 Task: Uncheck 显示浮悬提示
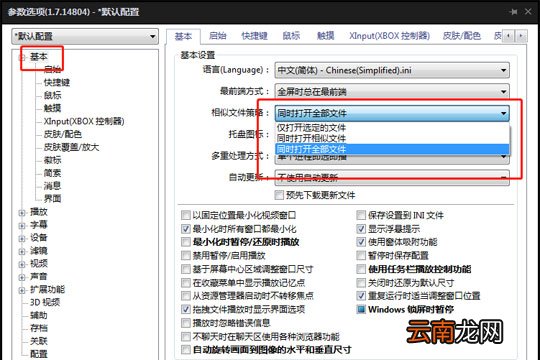361,229
